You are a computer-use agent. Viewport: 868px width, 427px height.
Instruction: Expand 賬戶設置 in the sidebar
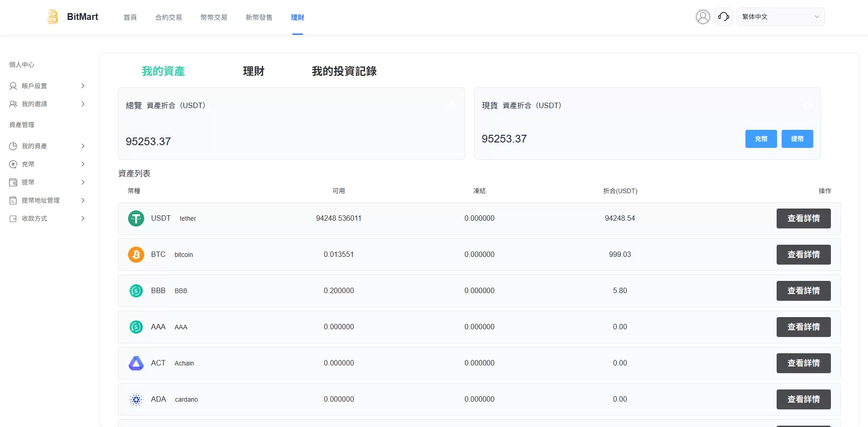pyautogui.click(x=47, y=86)
